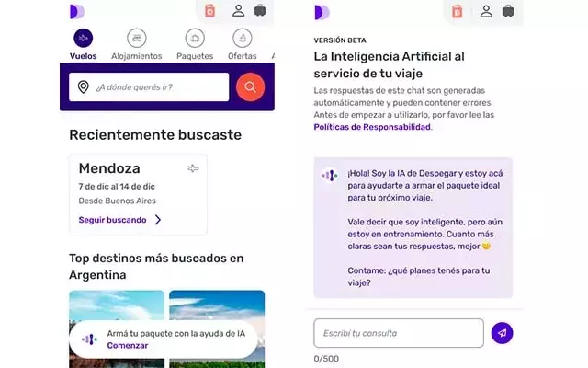This screenshot has width=588, height=368.
Task: Select the Vuelos airplane icon
Action: point(84,38)
